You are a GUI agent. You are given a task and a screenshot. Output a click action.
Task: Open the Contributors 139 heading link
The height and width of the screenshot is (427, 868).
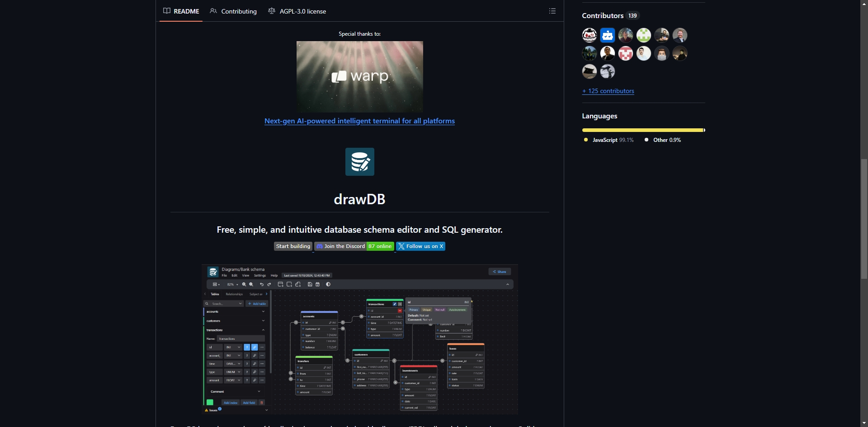pos(610,15)
